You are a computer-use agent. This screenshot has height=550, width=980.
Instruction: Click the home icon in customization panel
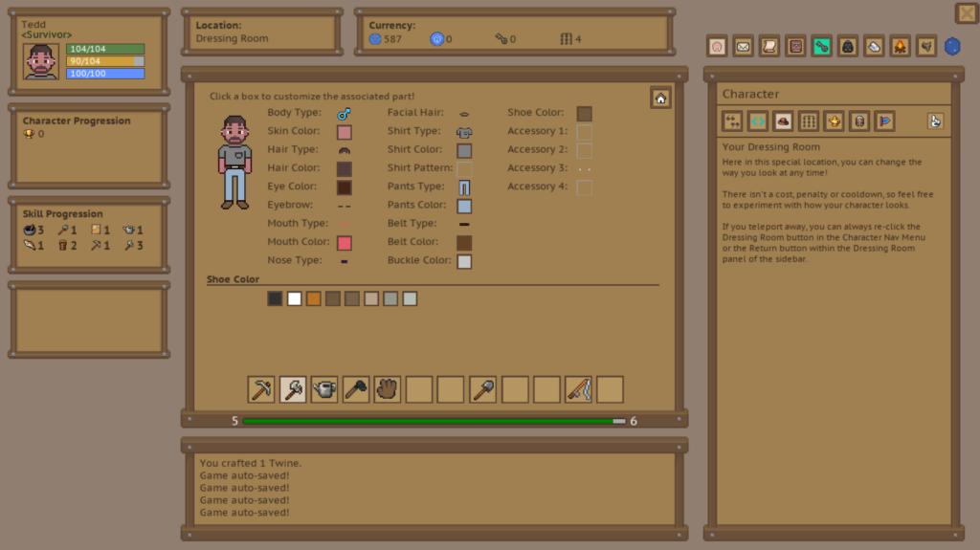point(660,98)
